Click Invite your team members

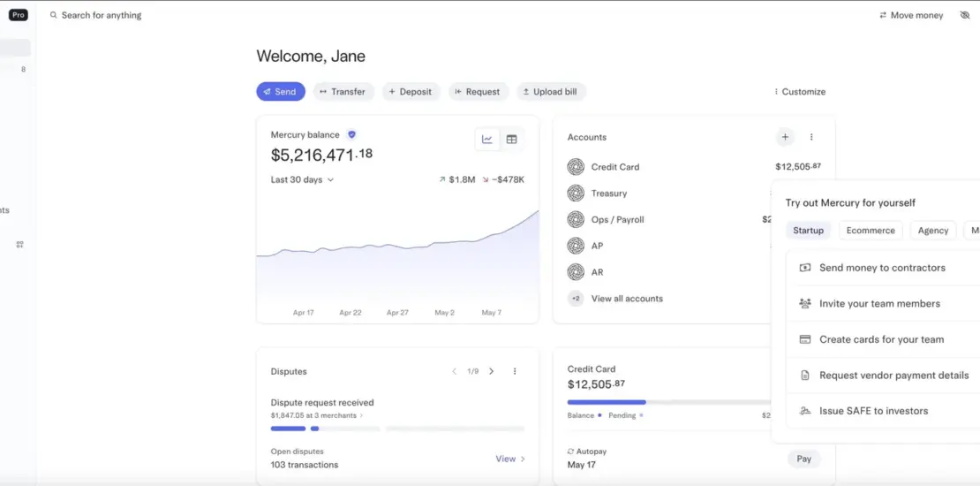[883, 303]
